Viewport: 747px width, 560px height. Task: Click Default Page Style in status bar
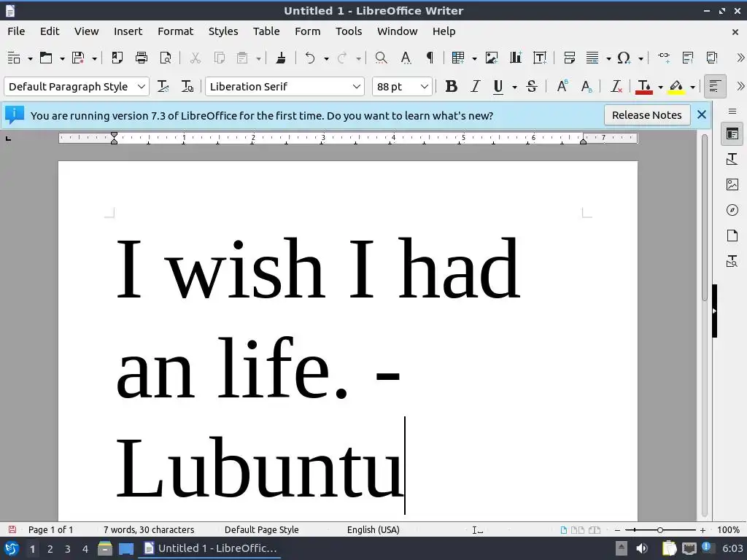tap(262, 529)
